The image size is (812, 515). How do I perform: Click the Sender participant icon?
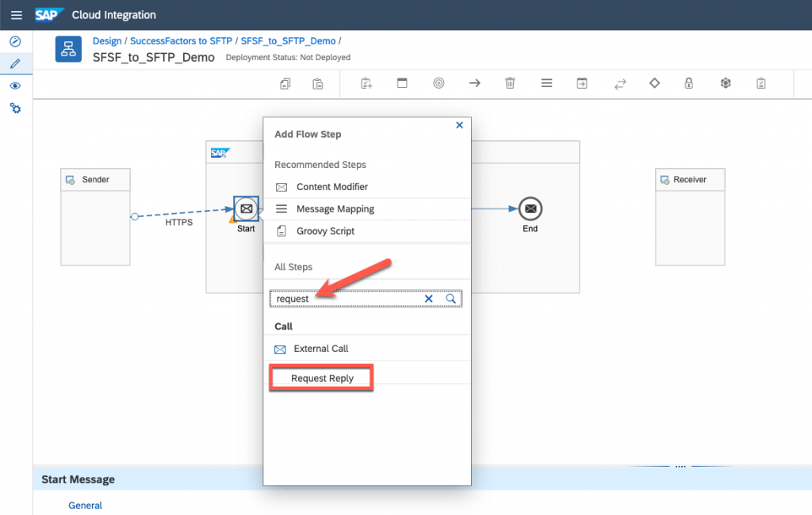pos(70,180)
